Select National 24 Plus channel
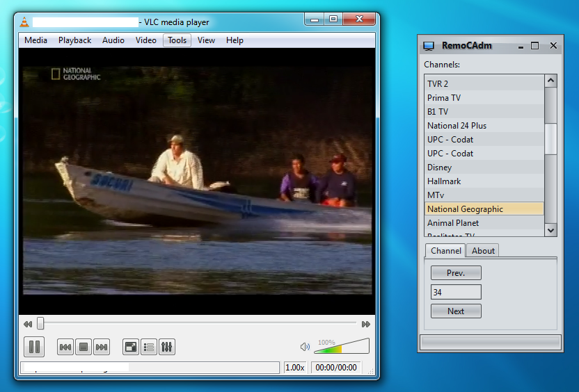The image size is (579, 392). [484, 125]
